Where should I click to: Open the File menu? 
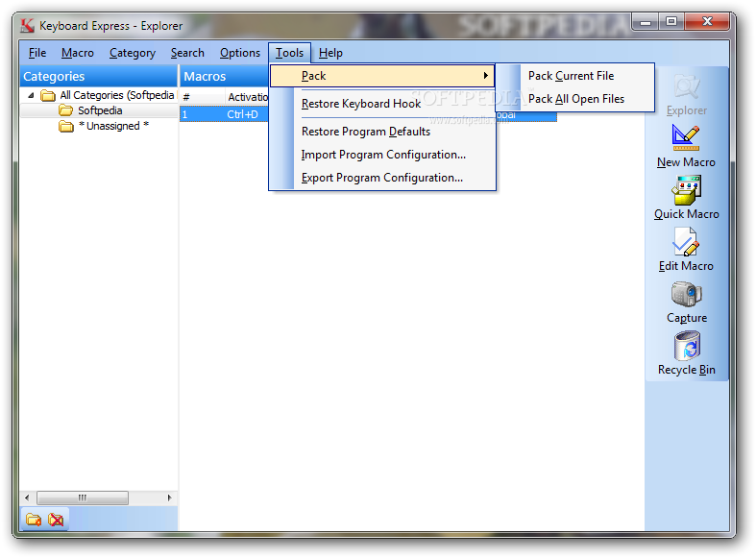tap(37, 53)
